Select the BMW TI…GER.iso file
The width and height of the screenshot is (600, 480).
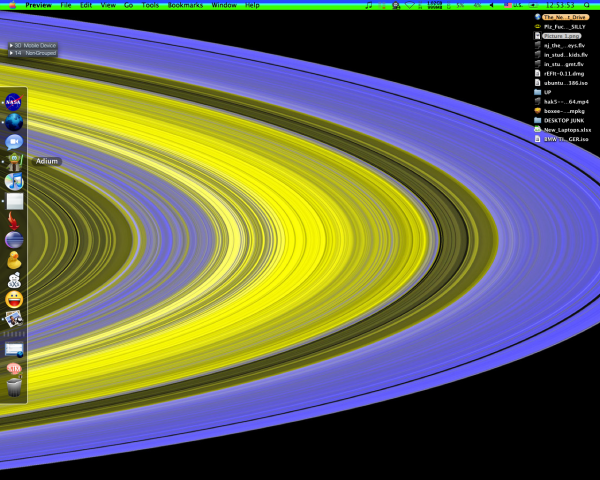pyautogui.click(x=562, y=139)
